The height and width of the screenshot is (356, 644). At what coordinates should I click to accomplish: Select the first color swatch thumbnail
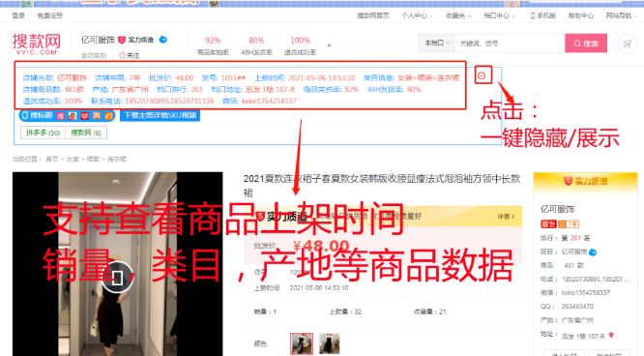(x=302, y=343)
